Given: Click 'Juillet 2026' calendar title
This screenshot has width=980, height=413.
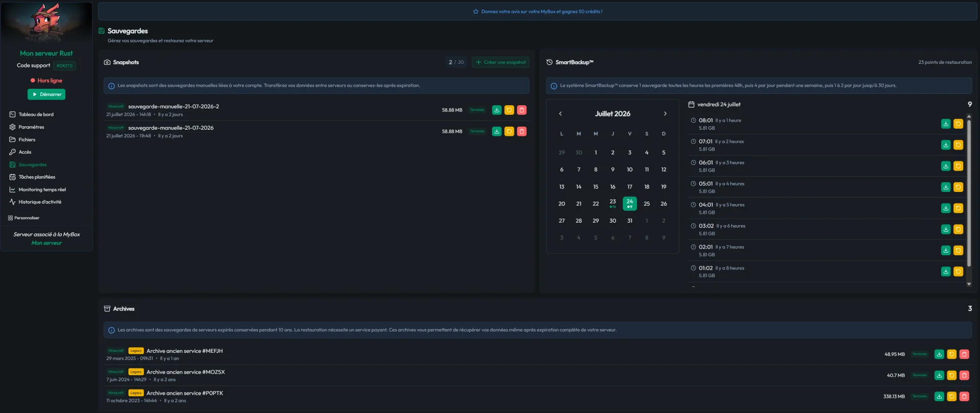Looking at the screenshot, I should click(612, 114).
